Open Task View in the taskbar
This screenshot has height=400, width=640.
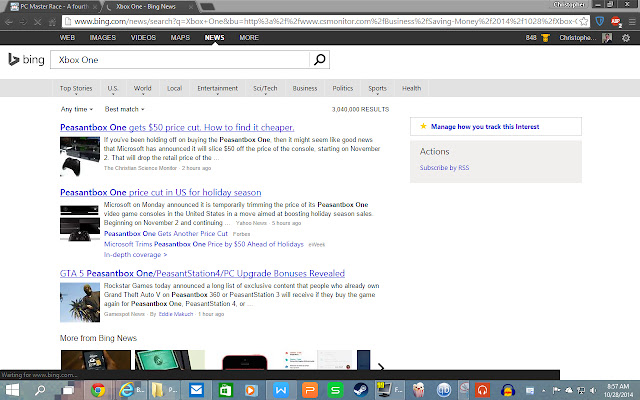68,390
